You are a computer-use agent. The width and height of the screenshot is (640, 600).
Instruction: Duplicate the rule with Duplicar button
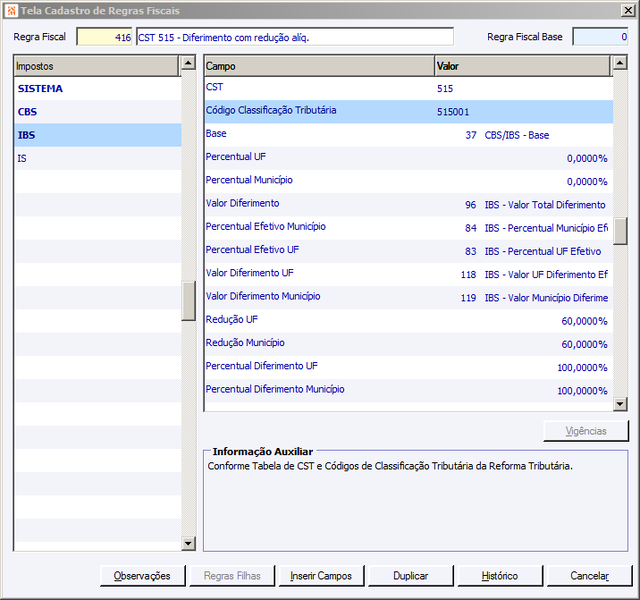tap(411, 576)
